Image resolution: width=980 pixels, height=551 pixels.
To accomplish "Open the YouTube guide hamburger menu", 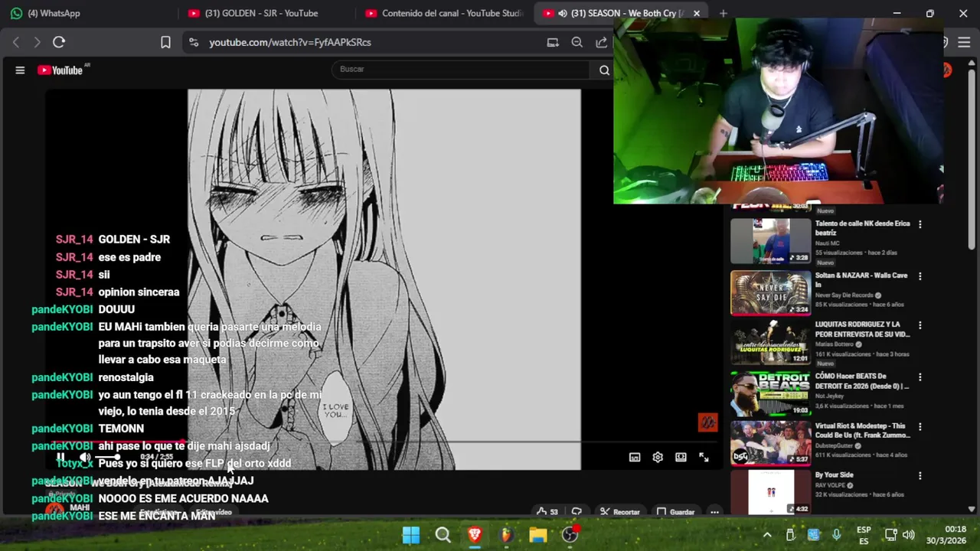I will coord(20,70).
